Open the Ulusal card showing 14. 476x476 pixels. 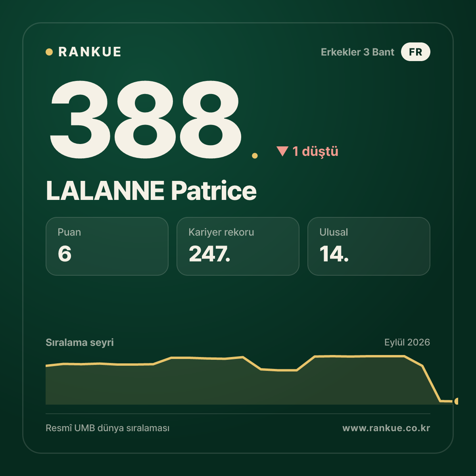369,246
